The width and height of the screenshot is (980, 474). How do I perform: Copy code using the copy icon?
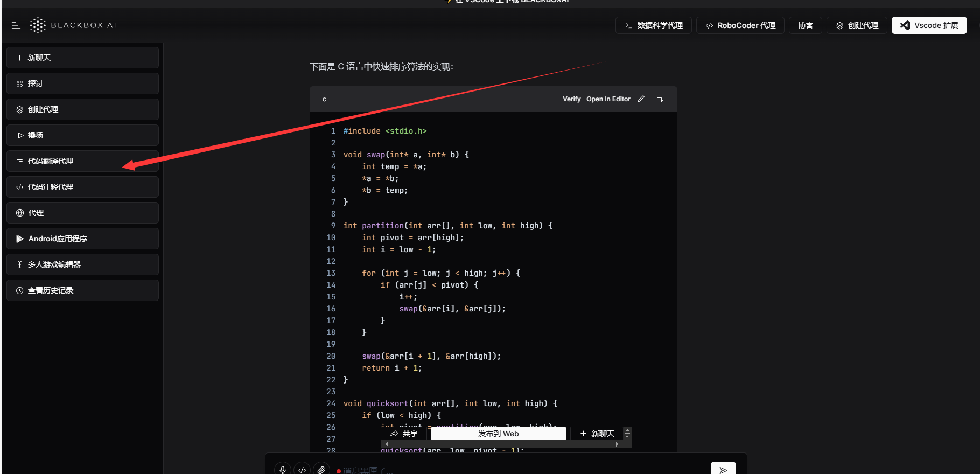660,99
